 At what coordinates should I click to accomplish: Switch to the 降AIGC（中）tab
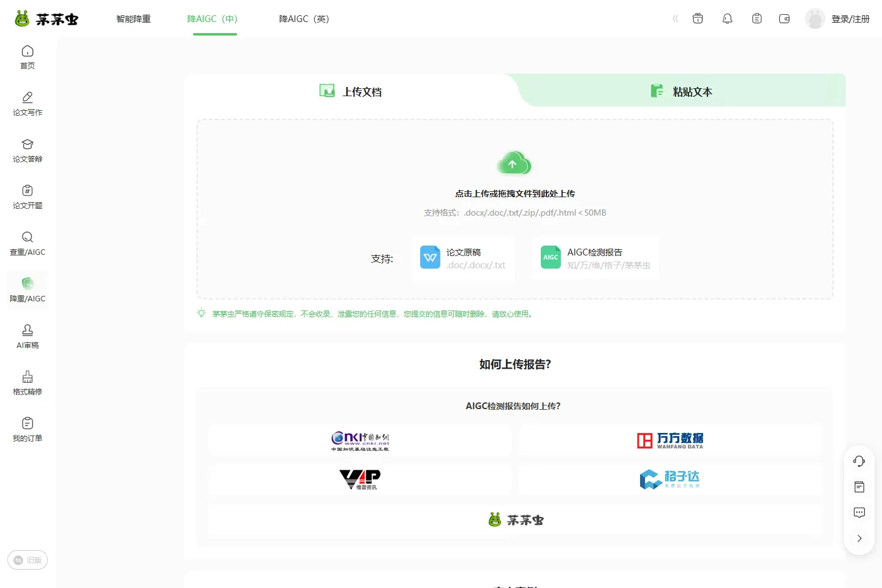[x=213, y=19]
